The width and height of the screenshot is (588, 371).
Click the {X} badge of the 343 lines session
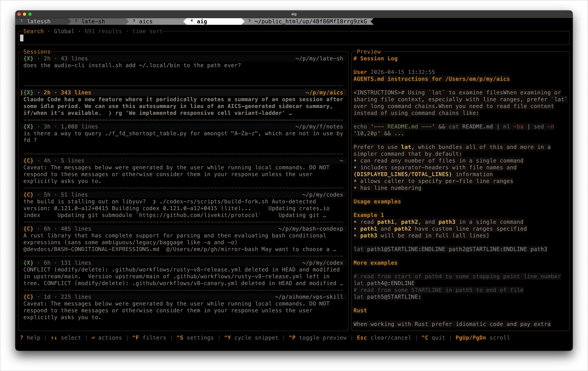click(28, 92)
